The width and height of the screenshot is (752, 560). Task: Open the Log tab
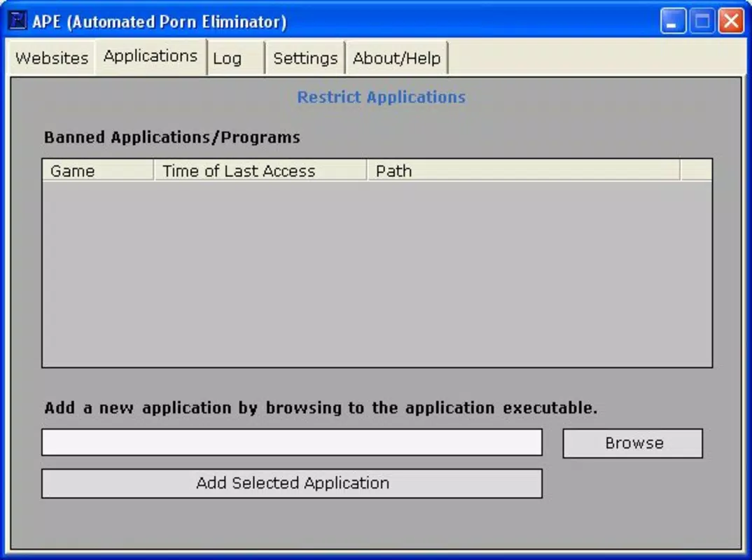235,58
